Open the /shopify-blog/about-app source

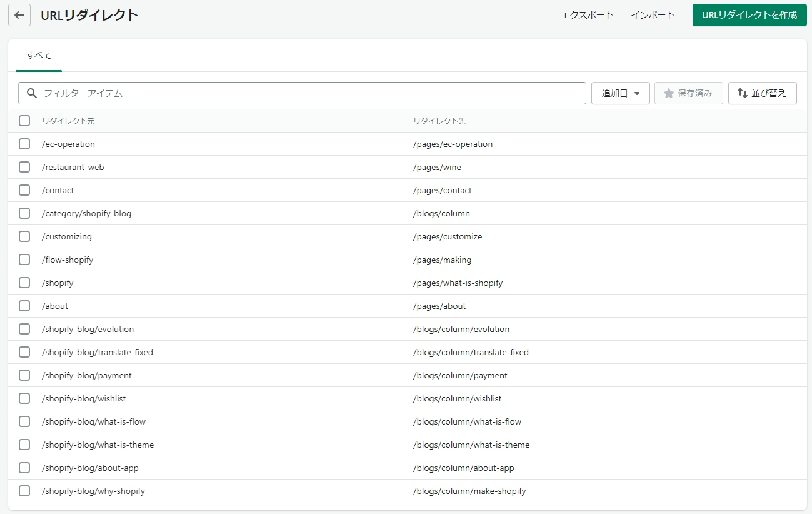90,468
